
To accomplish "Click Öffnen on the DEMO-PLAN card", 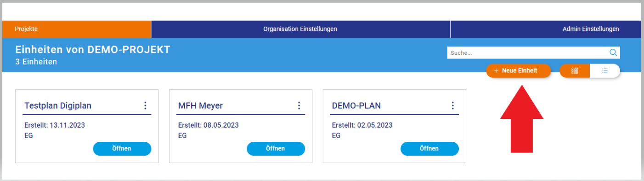I will [x=429, y=149].
